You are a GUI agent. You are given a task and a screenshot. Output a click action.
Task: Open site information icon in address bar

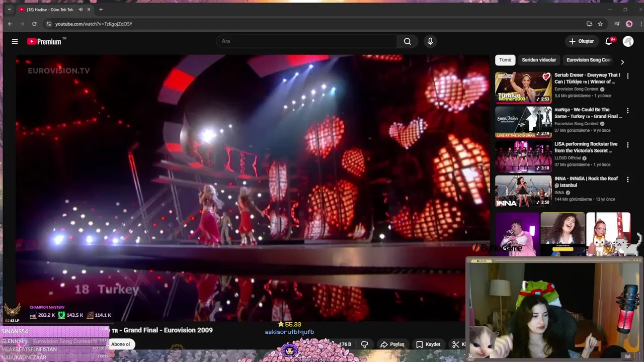pyautogui.click(x=48, y=24)
